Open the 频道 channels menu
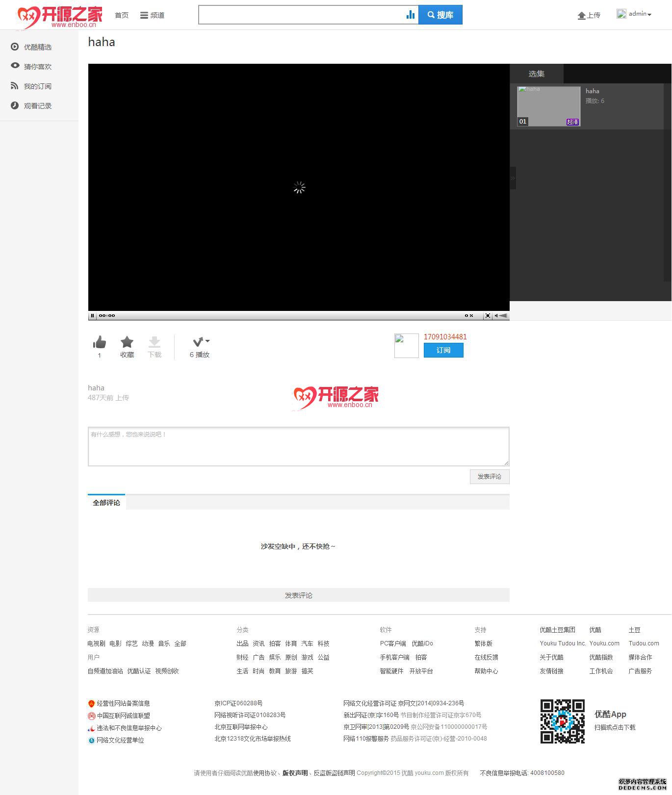This screenshot has height=795, width=672. coord(152,15)
